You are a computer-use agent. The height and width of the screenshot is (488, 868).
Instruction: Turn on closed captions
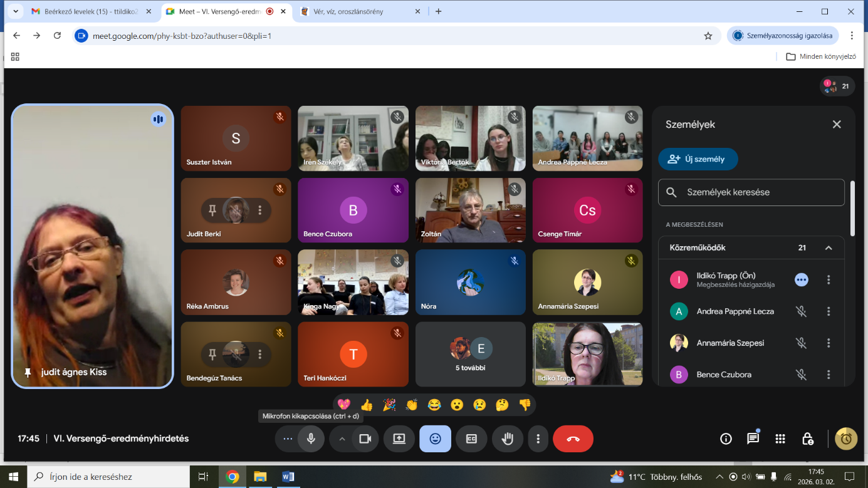(x=471, y=439)
